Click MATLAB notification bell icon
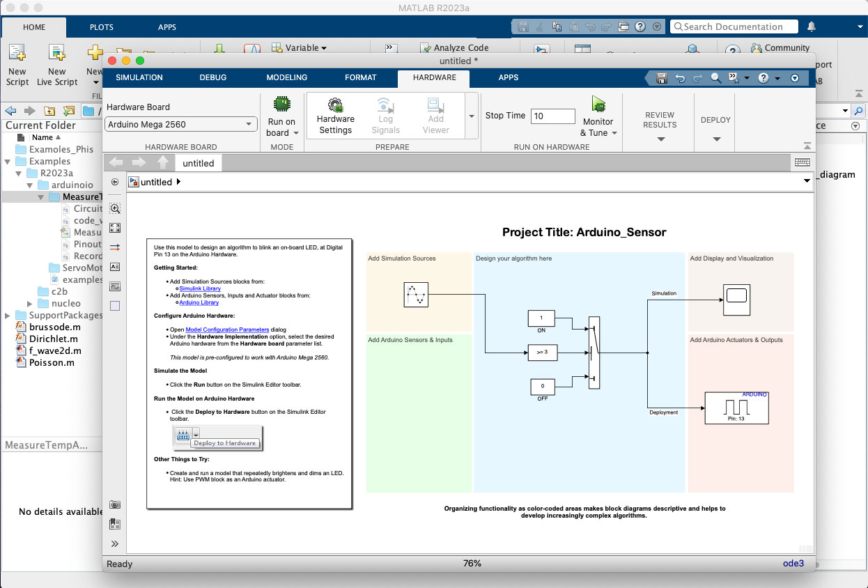The image size is (868, 588). [812, 26]
